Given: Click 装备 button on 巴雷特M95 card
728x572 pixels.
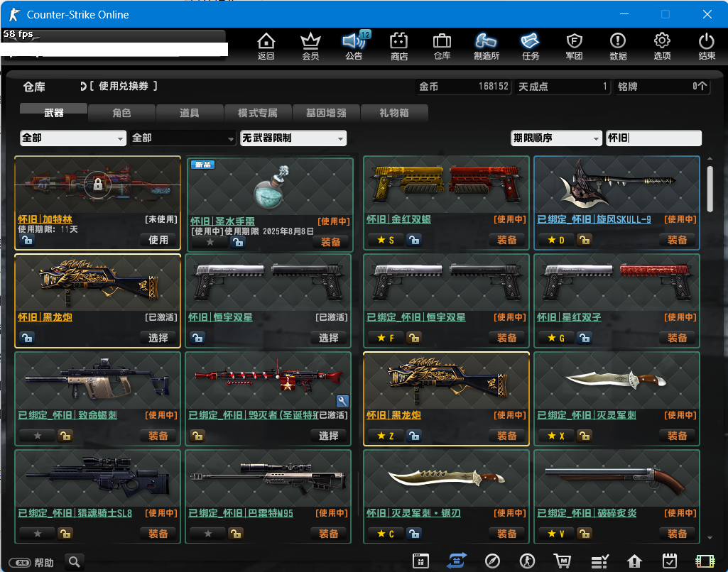Looking at the screenshot, I should pyautogui.click(x=329, y=534).
